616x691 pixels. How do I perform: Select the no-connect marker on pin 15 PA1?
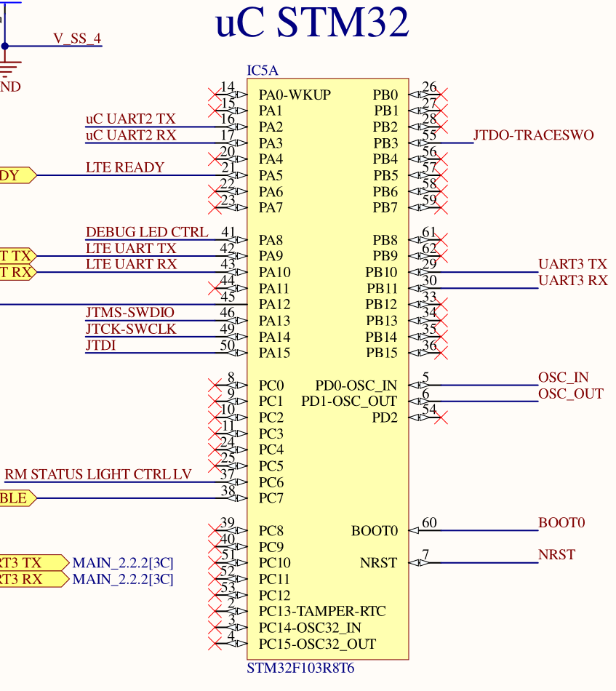point(215,111)
